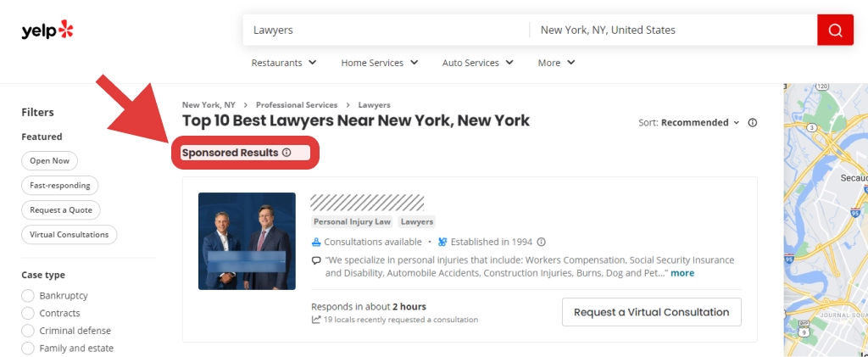Open the Yelp logo homepage link
The width and height of the screenshot is (868, 357).
[x=47, y=30]
